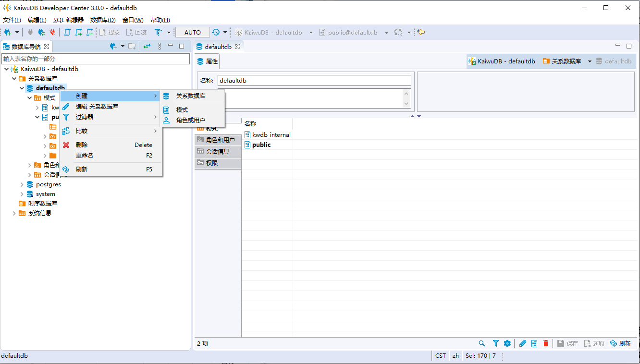
Task: Click the search magnifier icon in bottom toolbar
Action: pos(482,343)
